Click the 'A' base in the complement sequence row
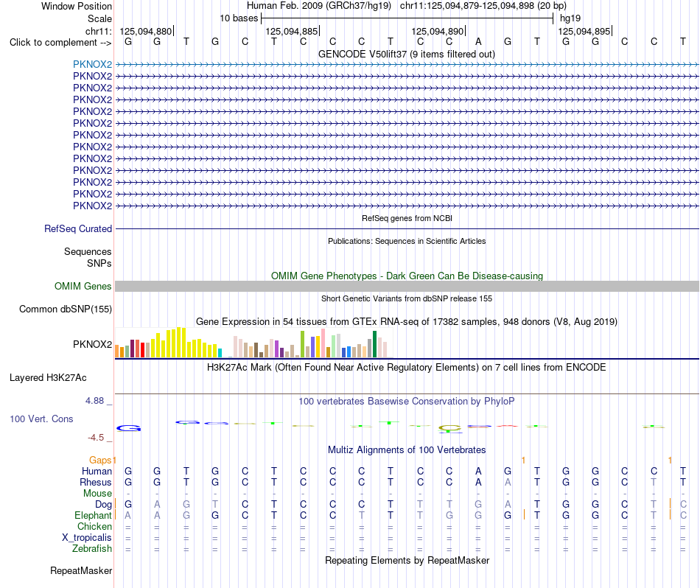This screenshot has height=588, width=700. 478,41
